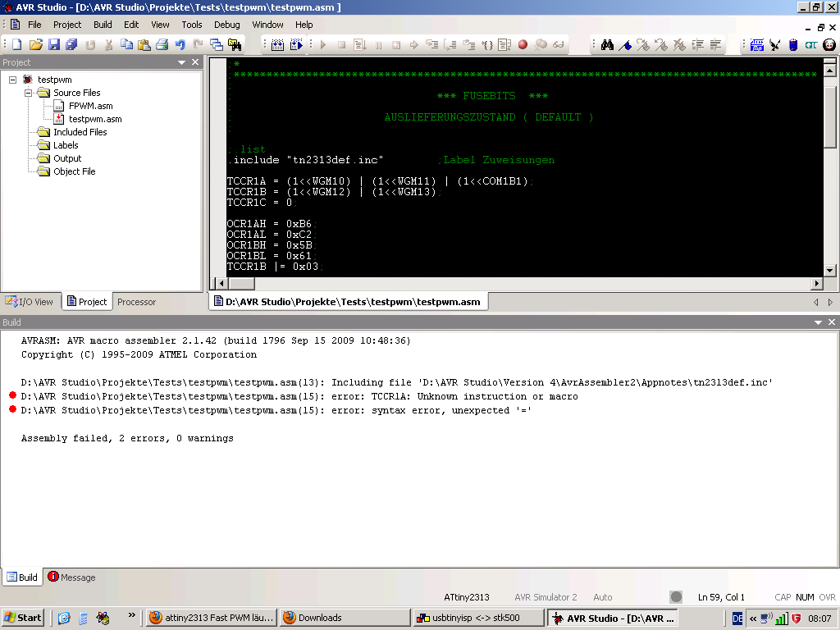
Task: Click ATtiny2313 in the status bar
Action: (466, 597)
